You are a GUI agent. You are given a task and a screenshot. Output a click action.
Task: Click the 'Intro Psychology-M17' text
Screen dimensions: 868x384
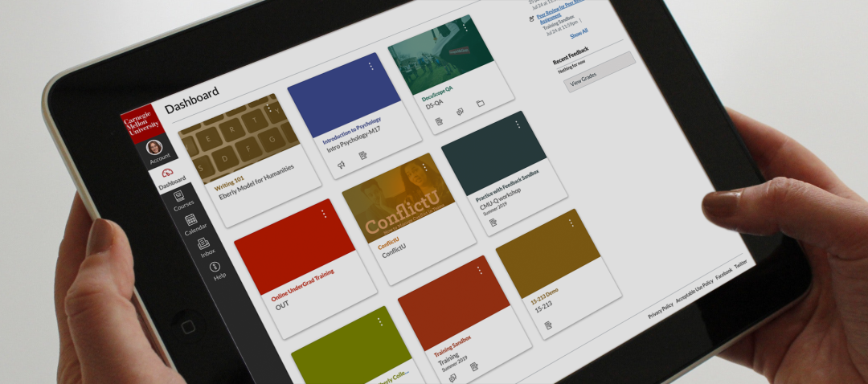click(353, 138)
